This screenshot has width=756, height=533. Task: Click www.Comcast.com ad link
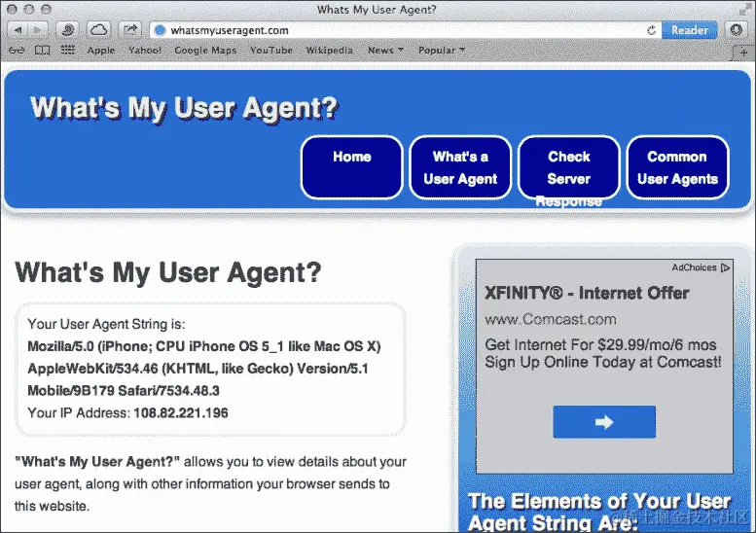550,320
